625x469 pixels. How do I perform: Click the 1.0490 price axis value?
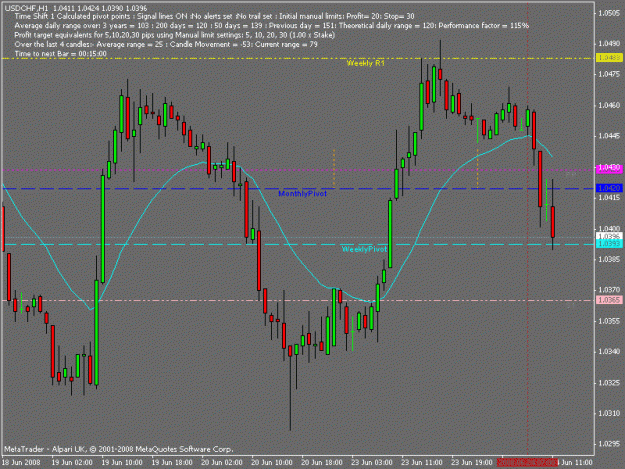tap(609, 43)
